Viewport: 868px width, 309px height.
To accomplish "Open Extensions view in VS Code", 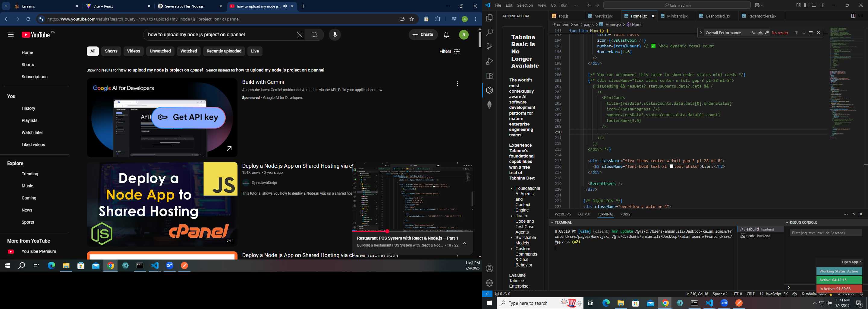I will 489,76.
